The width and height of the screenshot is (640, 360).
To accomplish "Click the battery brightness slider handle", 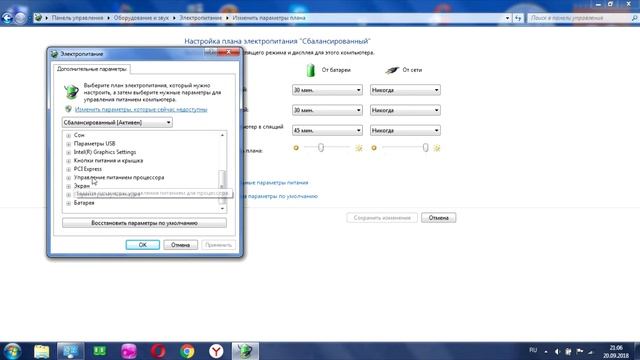I will pyautogui.click(x=321, y=147).
